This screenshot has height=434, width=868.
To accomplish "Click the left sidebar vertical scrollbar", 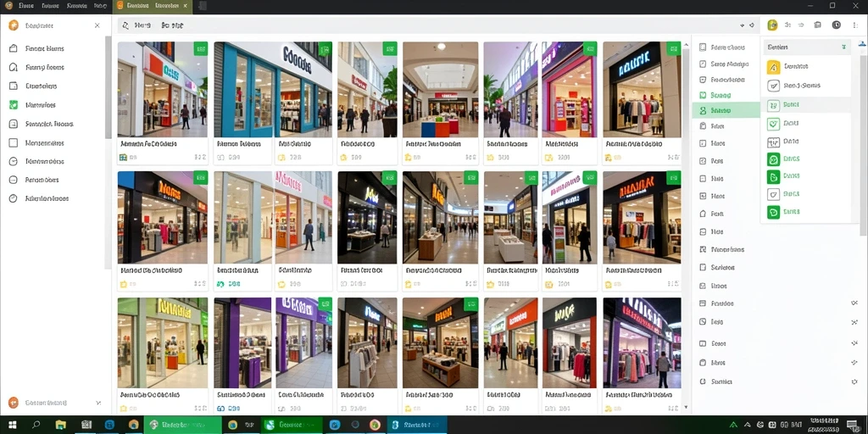I will [108, 87].
